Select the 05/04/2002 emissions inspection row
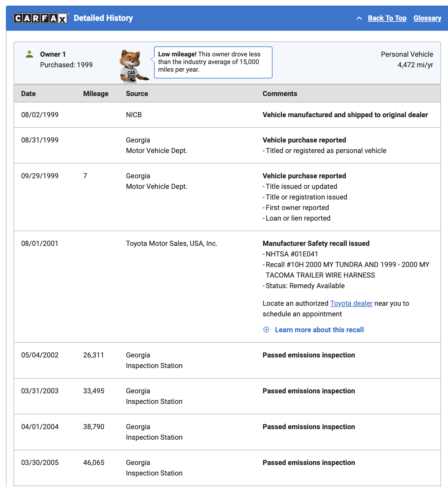The width and height of the screenshot is (448, 487). coord(227,360)
